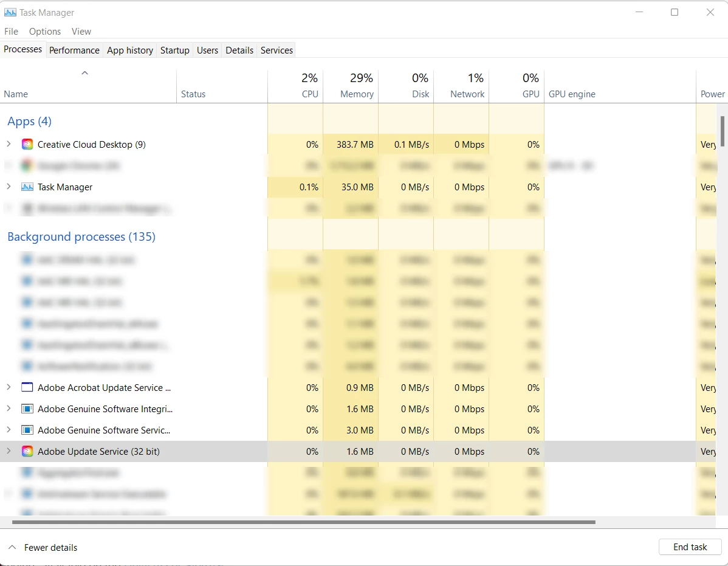Image resolution: width=728 pixels, height=566 pixels.
Task: Select Adobe Acrobat Update Service name text
Action: point(104,388)
